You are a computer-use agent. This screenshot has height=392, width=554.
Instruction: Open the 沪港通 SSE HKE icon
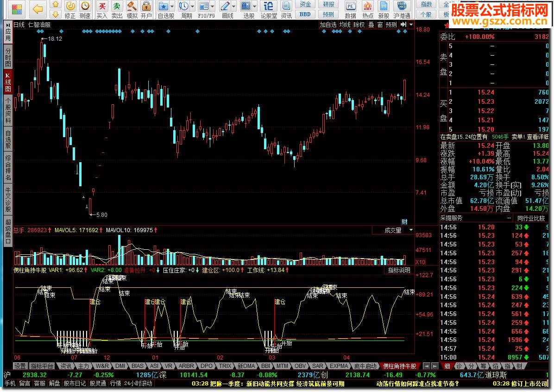click(x=402, y=10)
